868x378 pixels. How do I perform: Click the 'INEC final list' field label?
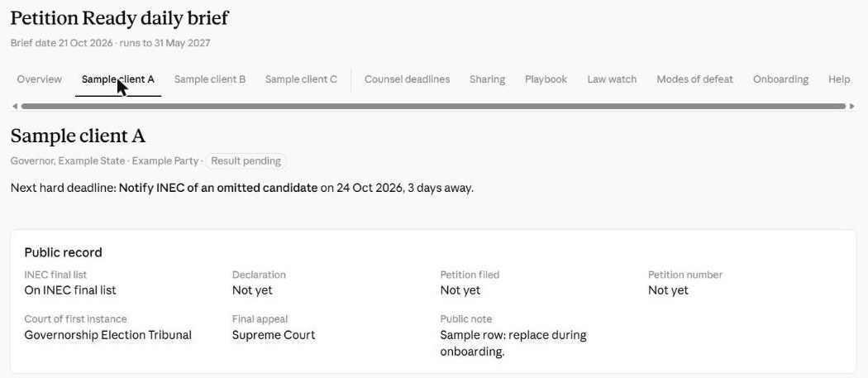coord(55,275)
